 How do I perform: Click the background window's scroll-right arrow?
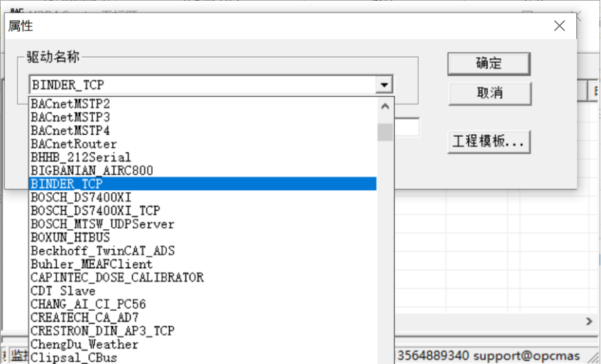point(589,321)
